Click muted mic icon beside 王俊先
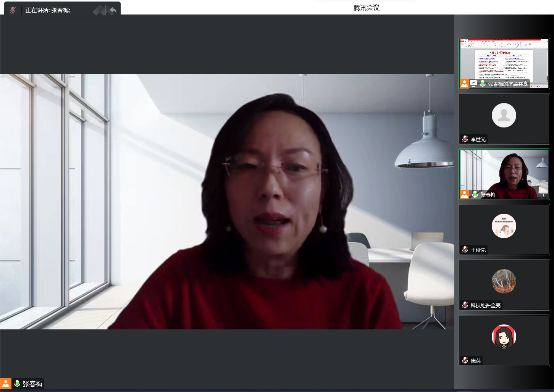The image size is (554, 392). click(465, 250)
